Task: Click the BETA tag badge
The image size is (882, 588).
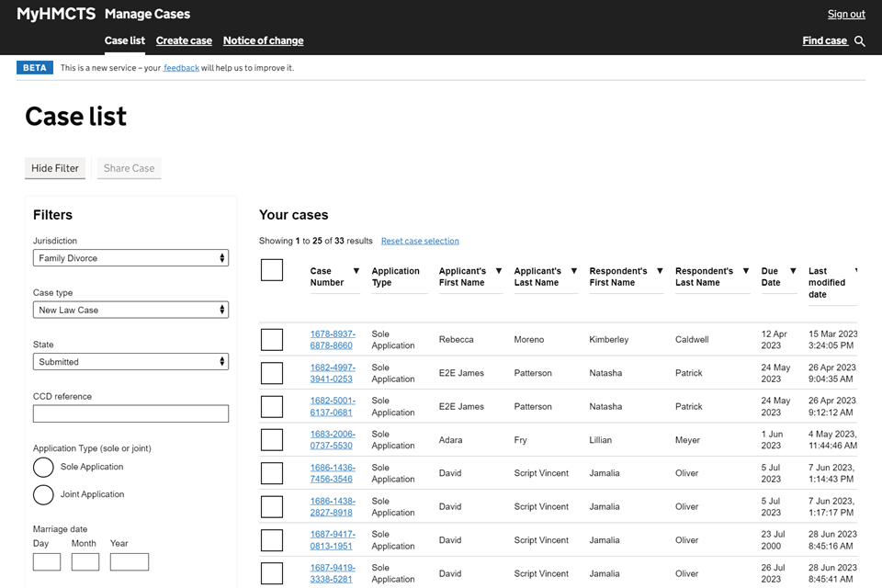Action: (x=35, y=68)
